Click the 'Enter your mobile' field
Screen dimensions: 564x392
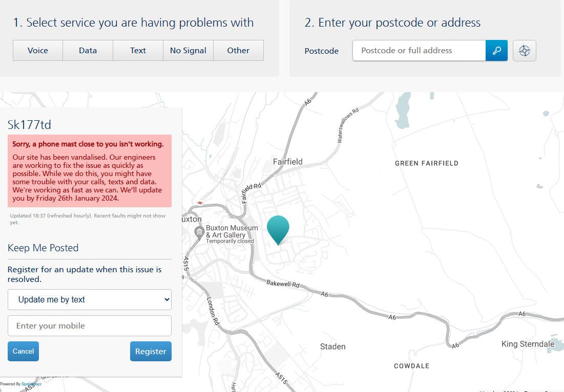90,326
